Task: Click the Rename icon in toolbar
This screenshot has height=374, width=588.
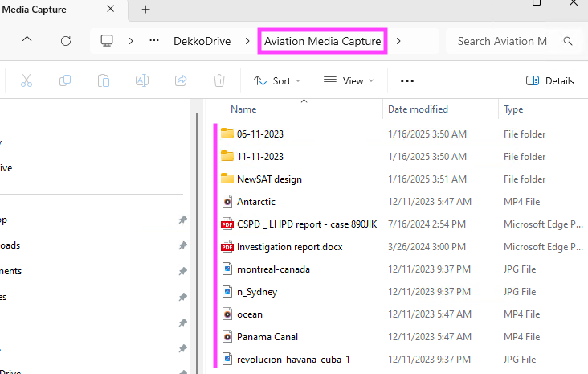Action: point(142,80)
